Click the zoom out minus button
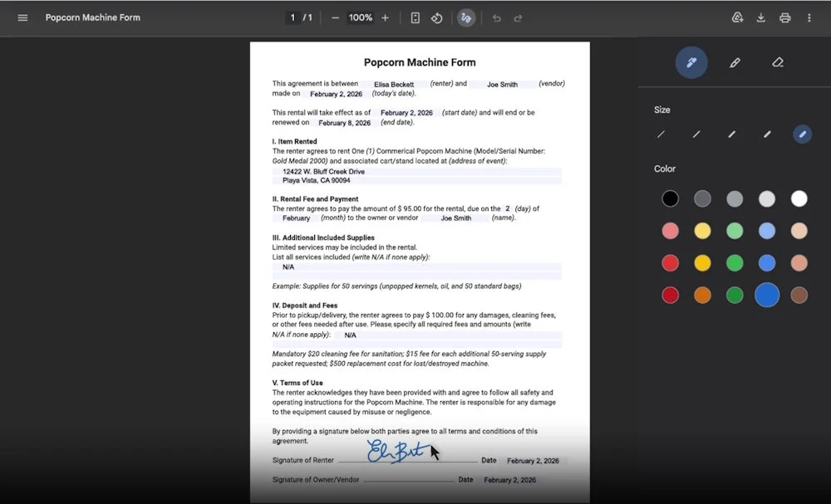This screenshot has width=831, height=504. pos(335,17)
